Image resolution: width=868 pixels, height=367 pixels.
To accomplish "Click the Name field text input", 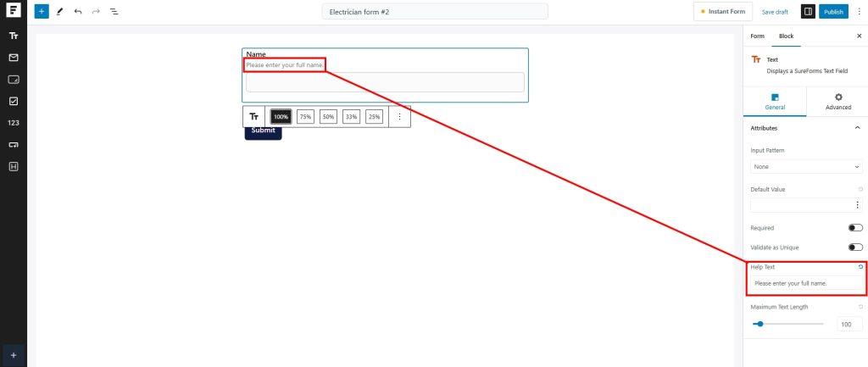I will point(385,82).
